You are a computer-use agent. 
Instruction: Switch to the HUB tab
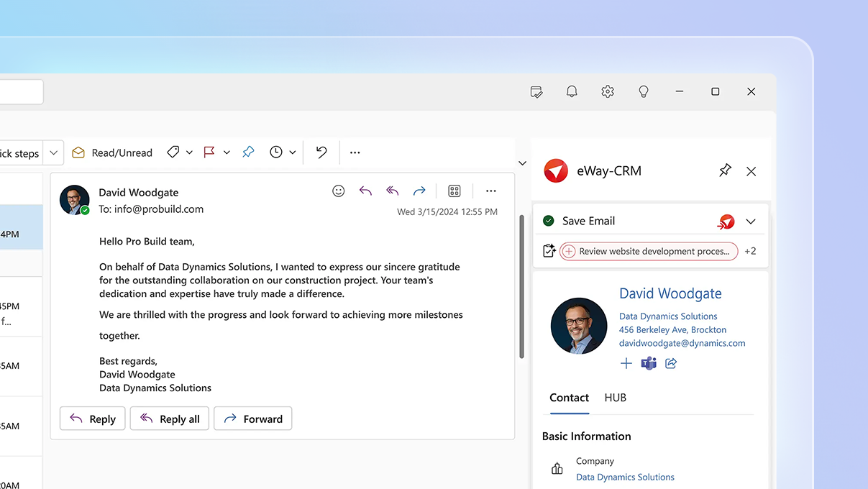(x=615, y=398)
